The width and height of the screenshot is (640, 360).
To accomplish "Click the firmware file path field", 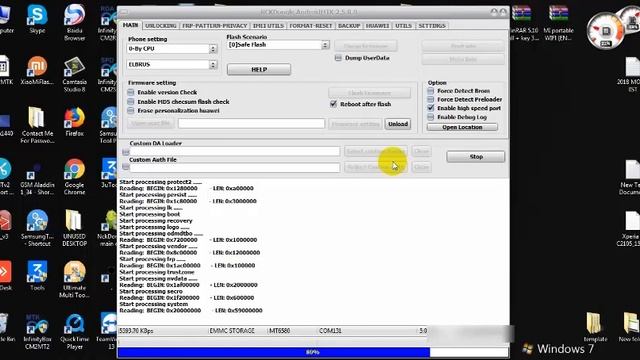I will coord(251,124).
